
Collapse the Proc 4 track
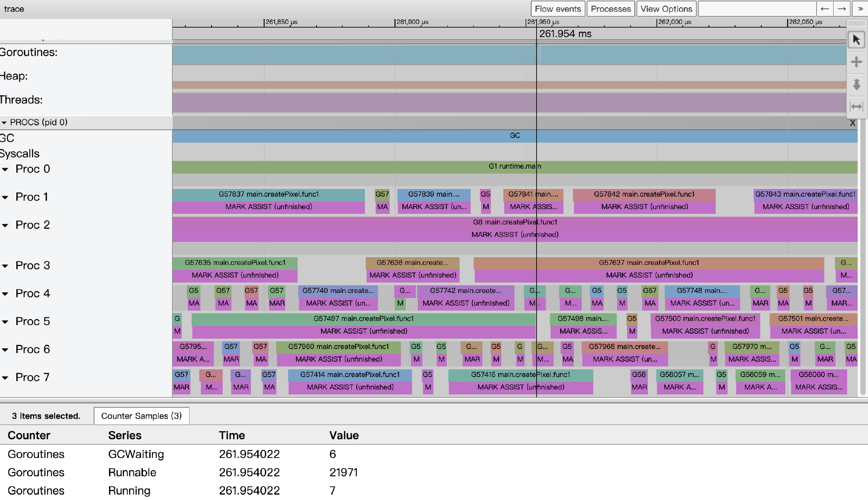[x=5, y=294]
